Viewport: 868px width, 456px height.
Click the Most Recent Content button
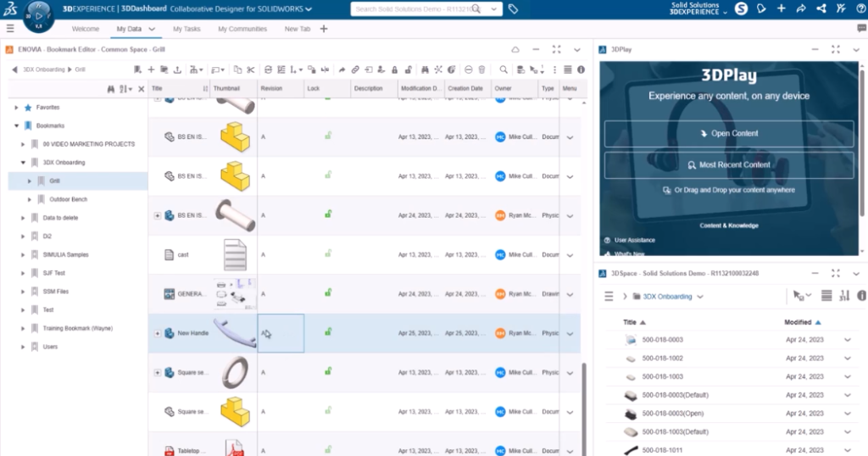(728, 165)
